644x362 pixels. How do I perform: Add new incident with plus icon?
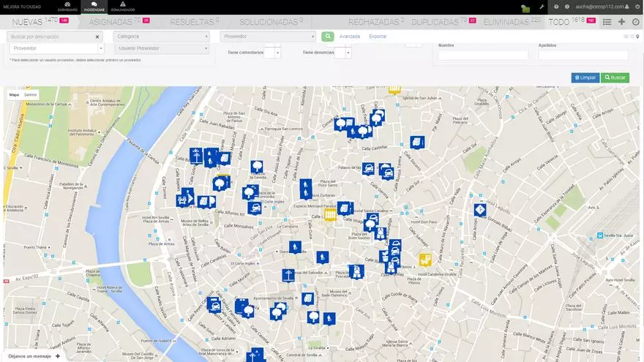pyautogui.click(x=621, y=22)
